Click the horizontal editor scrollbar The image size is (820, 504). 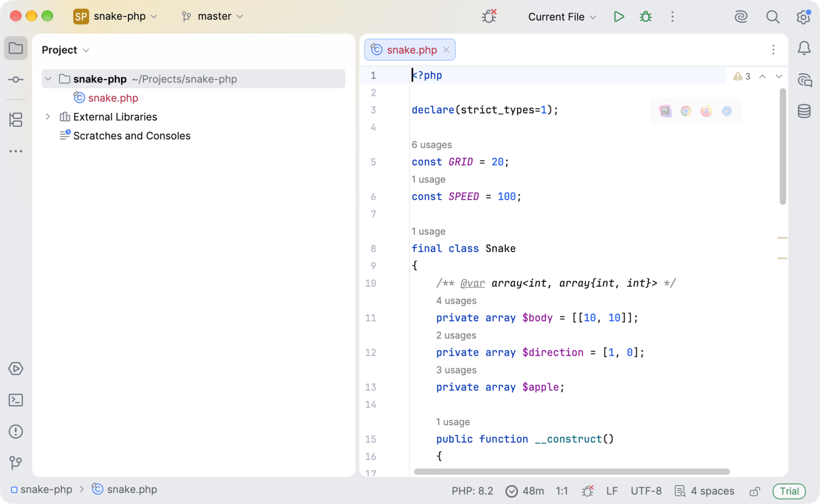click(x=571, y=472)
